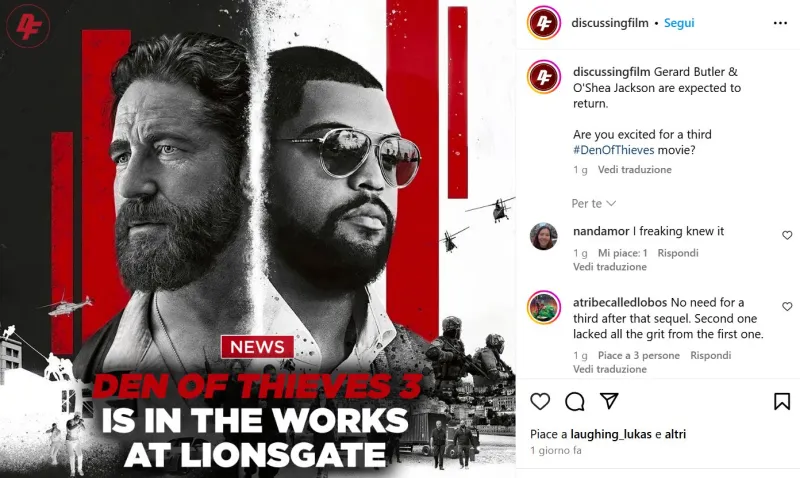The height and width of the screenshot is (478, 800).
Task: Like the post with the heart icon
Action: [540, 401]
